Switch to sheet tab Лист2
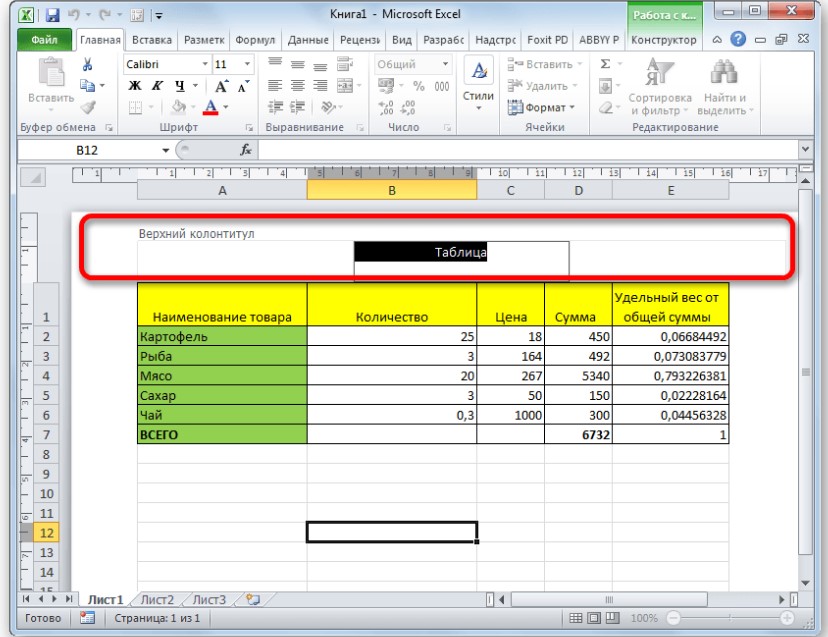 tap(157, 600)
